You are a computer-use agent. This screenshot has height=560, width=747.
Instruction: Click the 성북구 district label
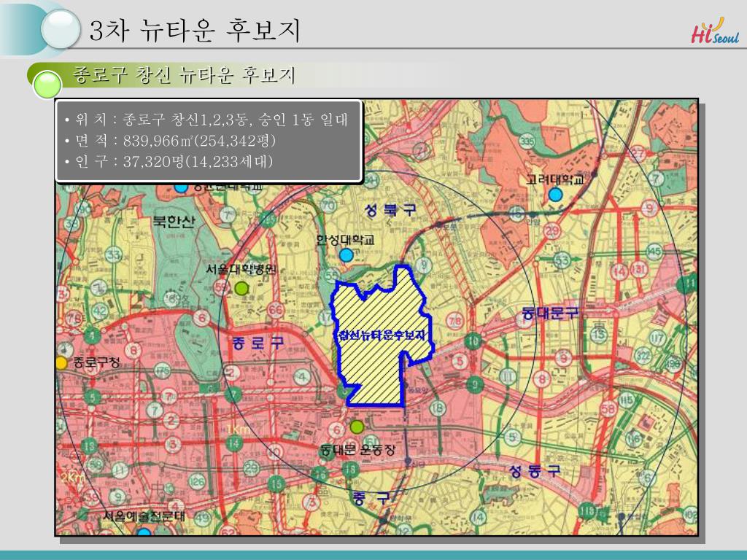[390, 209]
